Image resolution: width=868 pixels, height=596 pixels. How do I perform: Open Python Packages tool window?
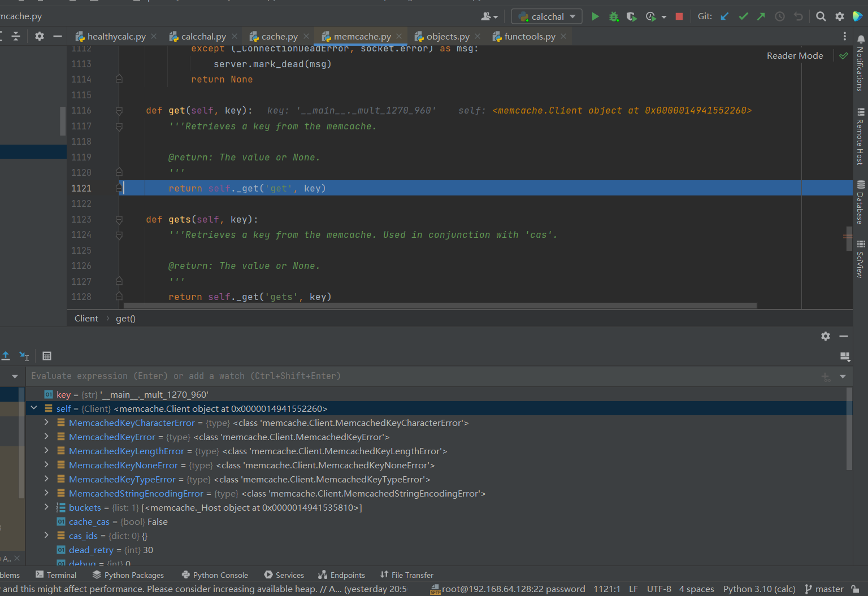coord(128,575)
